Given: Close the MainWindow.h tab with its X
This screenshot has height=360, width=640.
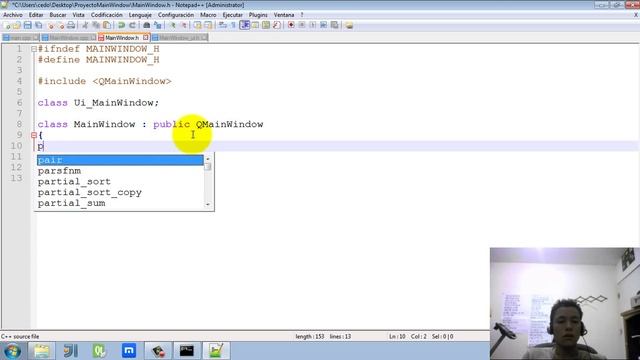Looking at the screenshot, I should pos(146,38).
